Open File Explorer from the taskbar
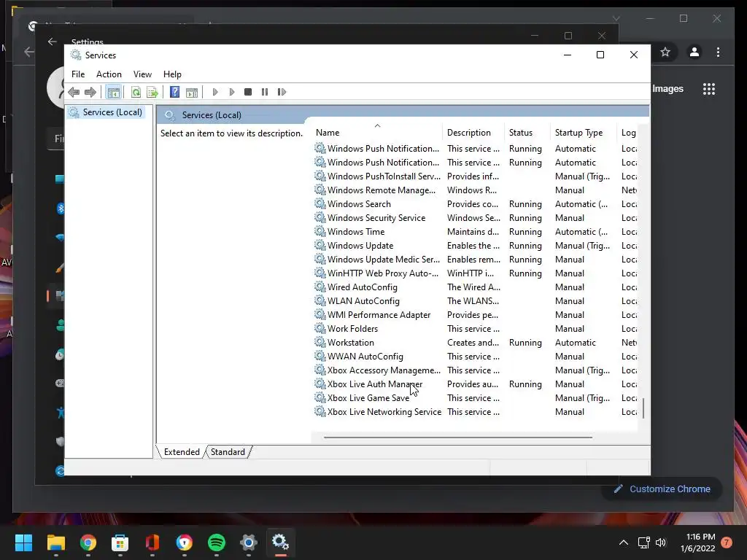 point(55,542)
